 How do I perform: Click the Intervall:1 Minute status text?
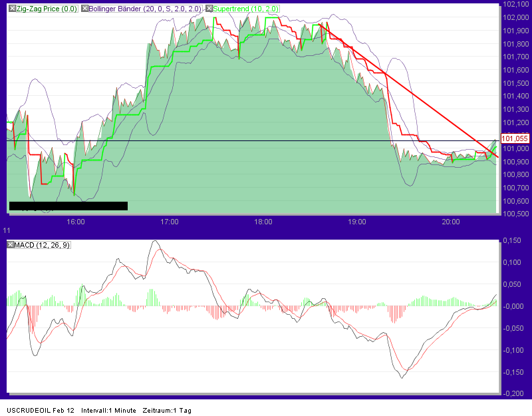(109, 411)
